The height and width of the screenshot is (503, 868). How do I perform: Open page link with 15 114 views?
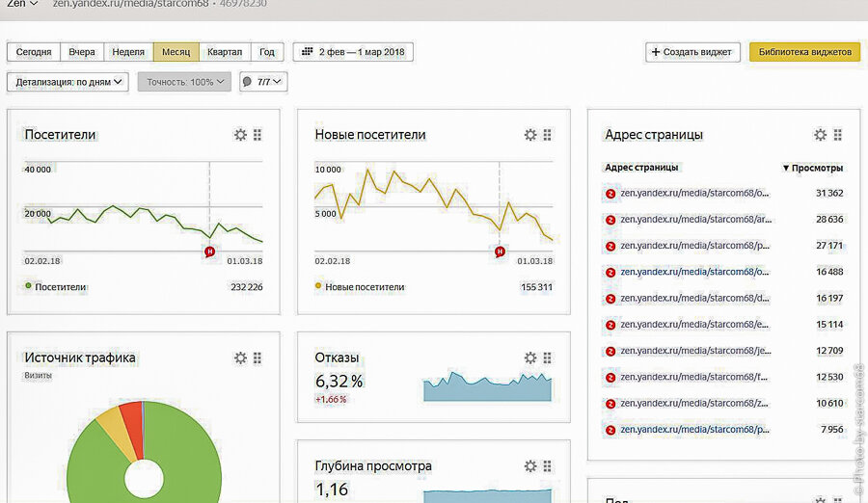click(x=694, y=325)
